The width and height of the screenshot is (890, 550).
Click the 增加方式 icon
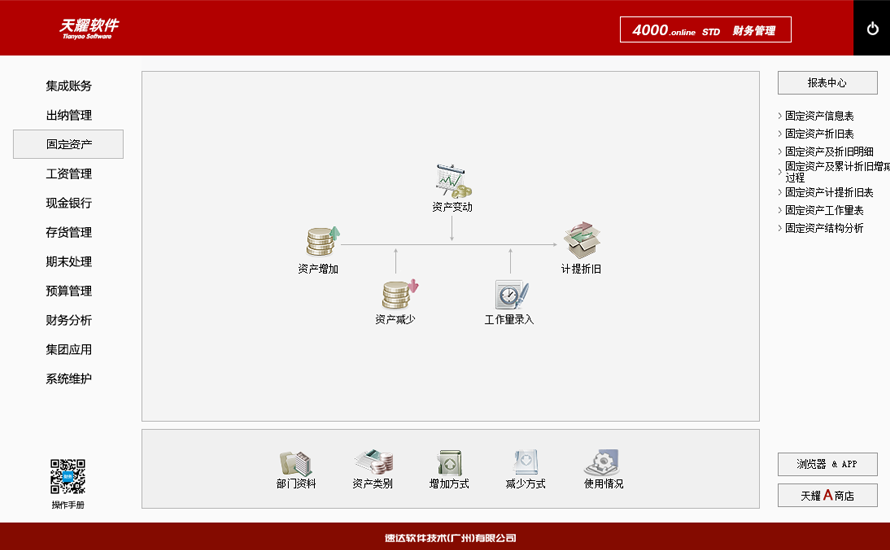click(x=450, y=462)
